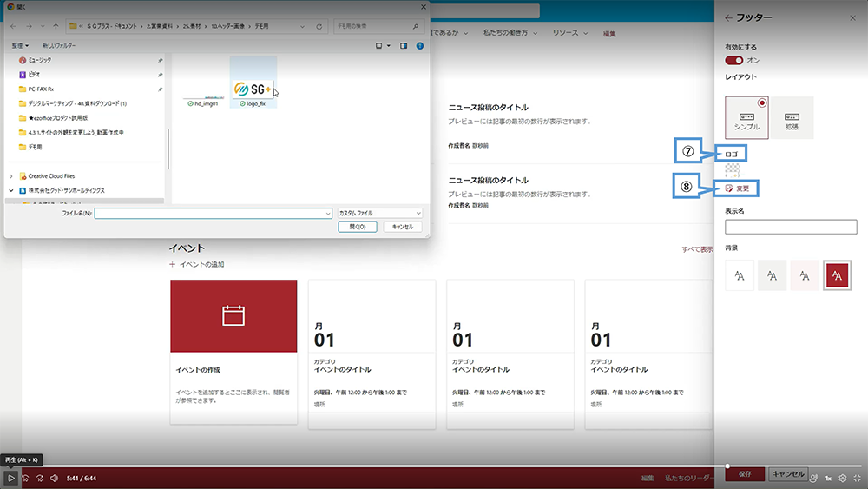Open file name history dropdown
Image resolution: width=868 pixels, height=489 pixels.
tap(328, 213)
